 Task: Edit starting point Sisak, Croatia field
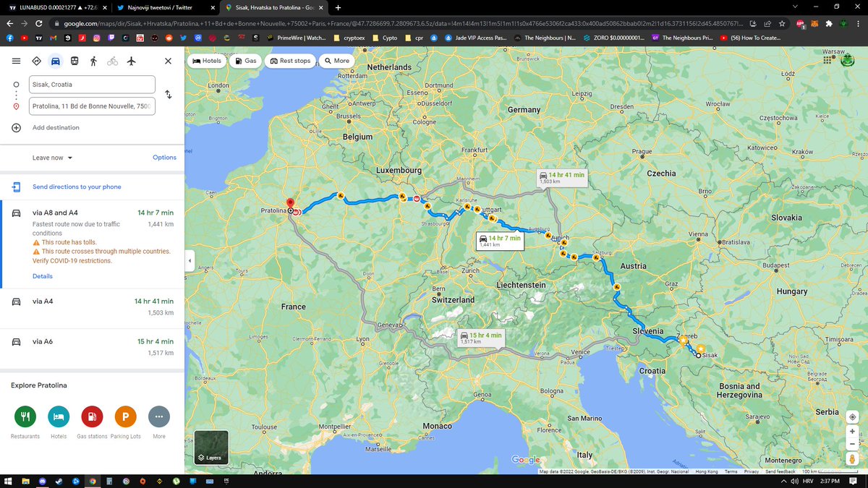(x=92, y=84)
